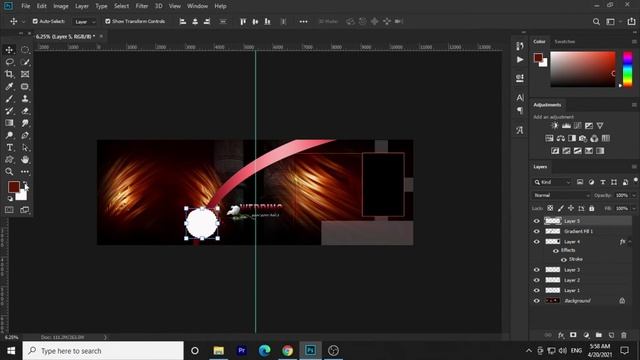Open the Actions play icon in dock
Image resolution: width=640 pixels, height=360 pixels.
(520, 60)
